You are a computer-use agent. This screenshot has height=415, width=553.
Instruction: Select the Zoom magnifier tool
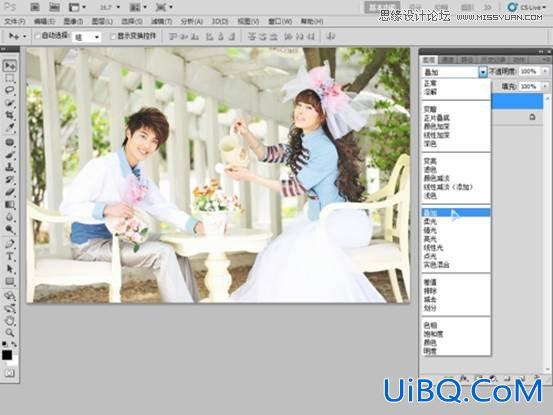click(x=10, y=332)
